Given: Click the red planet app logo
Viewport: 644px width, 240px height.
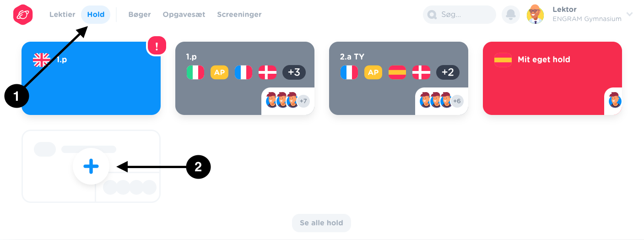Looking at the screenshot, I should point(23,15).
